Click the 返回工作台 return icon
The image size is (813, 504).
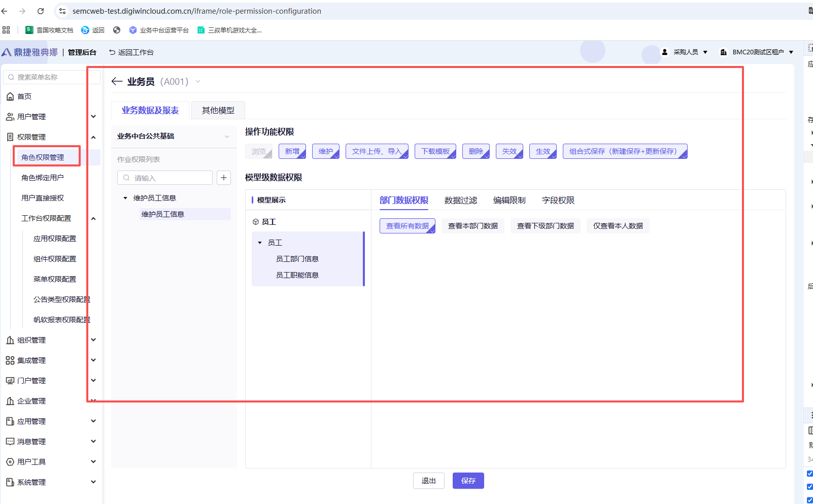[x=112, y=52]
